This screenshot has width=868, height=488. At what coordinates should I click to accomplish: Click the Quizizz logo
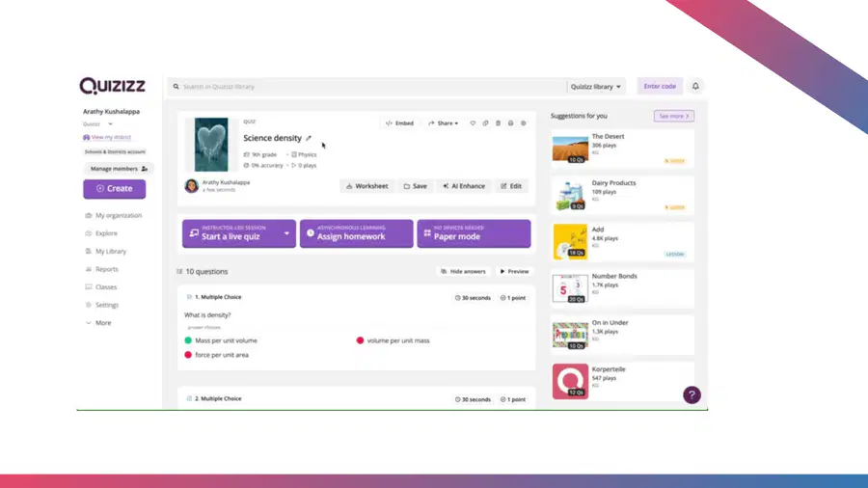pyautogui.click(x=113, y=86)
